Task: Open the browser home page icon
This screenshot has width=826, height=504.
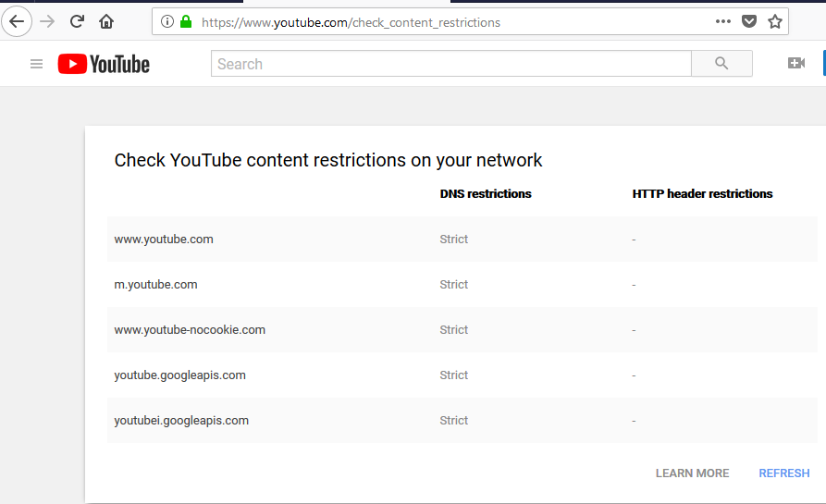Action: coord(106,21)
